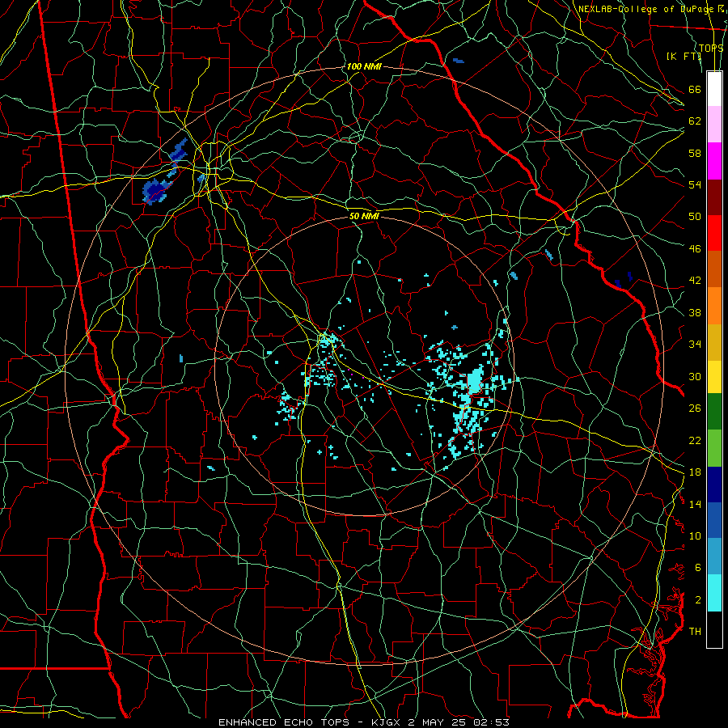Click the 14 legend value
728x728 pixels.
tap(695, 504)
